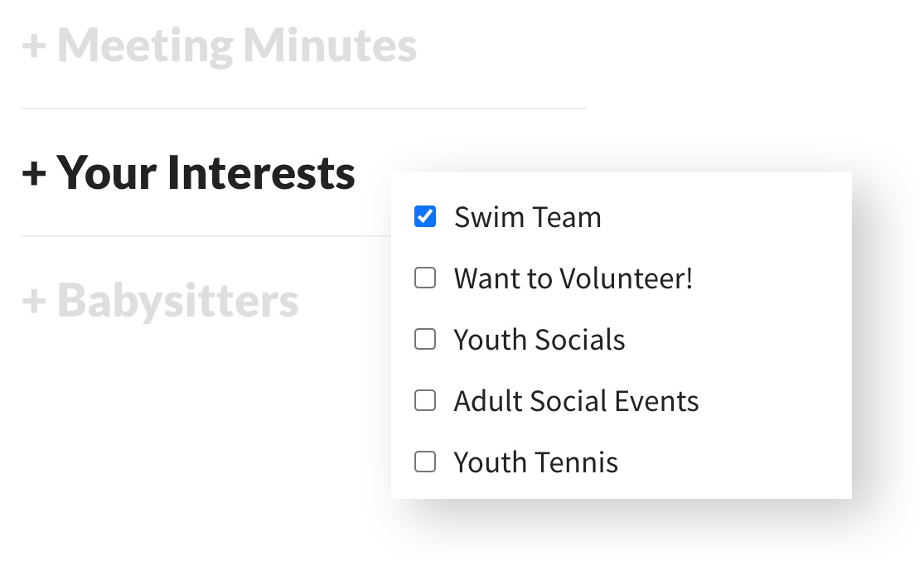Click the plus icon beside Your Interests
This screenshot has height=561, width=924.
click(33, 174)
